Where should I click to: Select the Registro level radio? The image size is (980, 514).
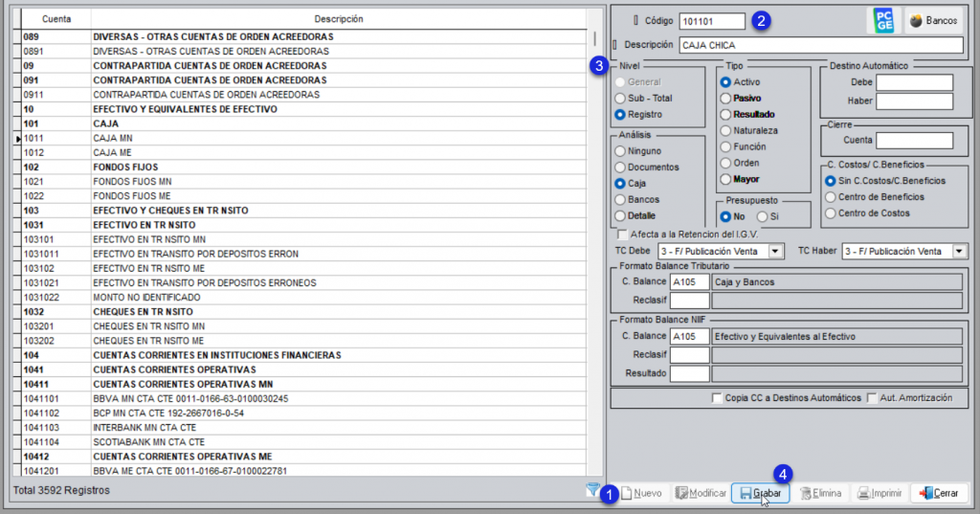(x=620, y=115)
